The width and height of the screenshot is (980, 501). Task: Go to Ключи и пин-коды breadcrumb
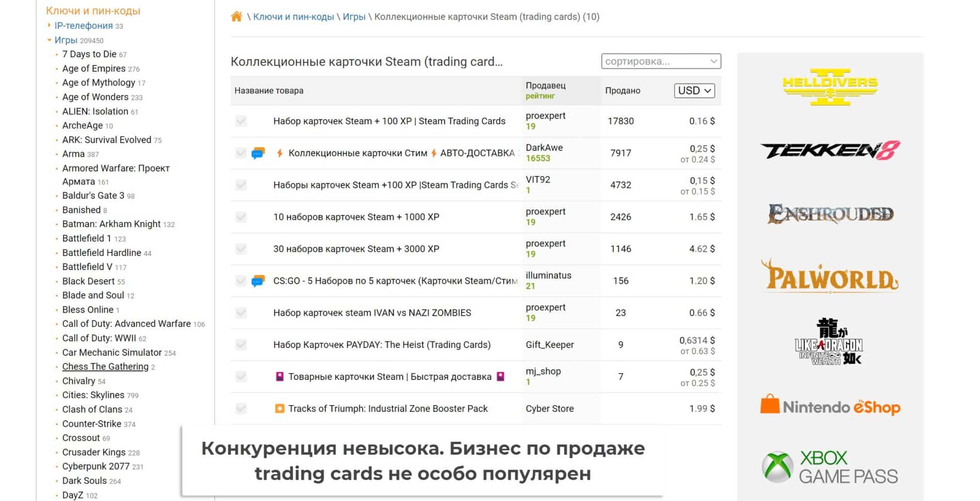(x=293, y=17)
